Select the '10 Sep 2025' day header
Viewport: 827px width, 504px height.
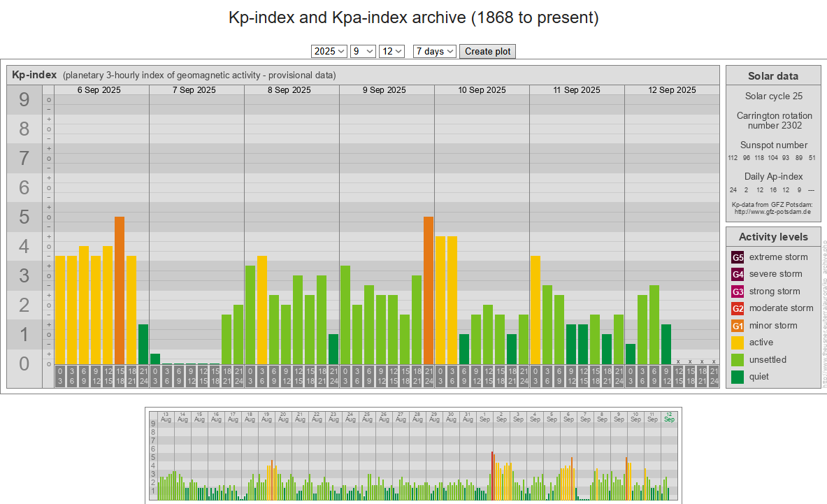[482, 90]
